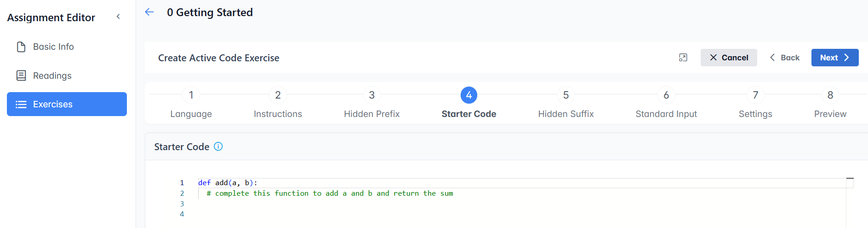Switch to step 5 Hidden Suffix
The image size is (868, 228).
click(566, 95)
